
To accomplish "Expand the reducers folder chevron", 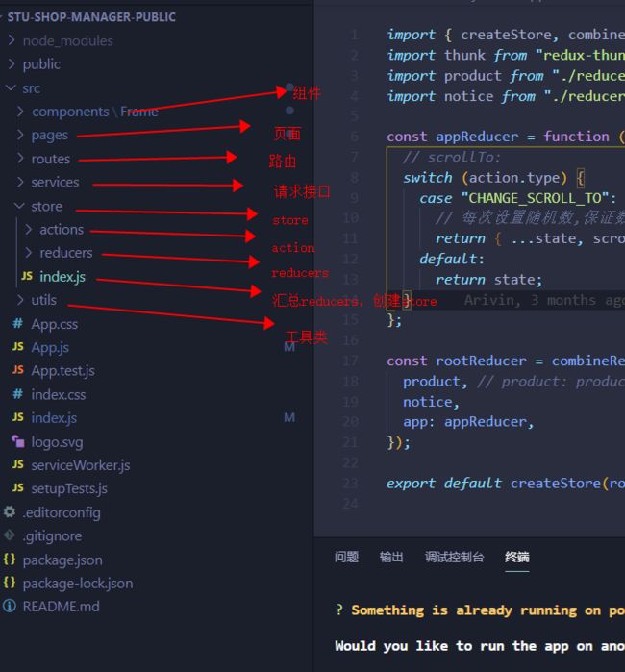I will (x=29, y=253).
